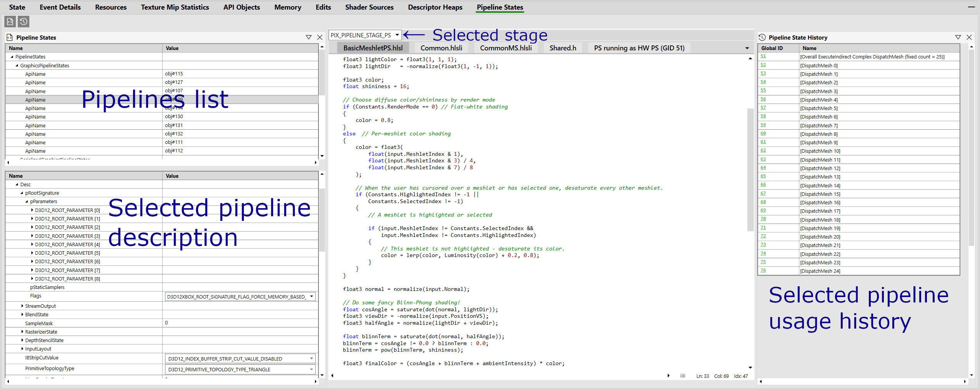Close the Pipeline State History panel
The image size is (980, 389).
[x=969, y=37]
